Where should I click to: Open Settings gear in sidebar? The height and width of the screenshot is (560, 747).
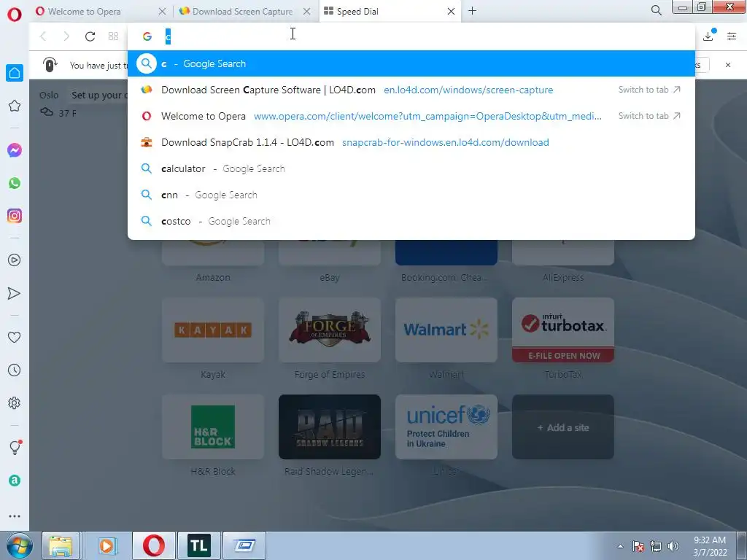point(15,402)
